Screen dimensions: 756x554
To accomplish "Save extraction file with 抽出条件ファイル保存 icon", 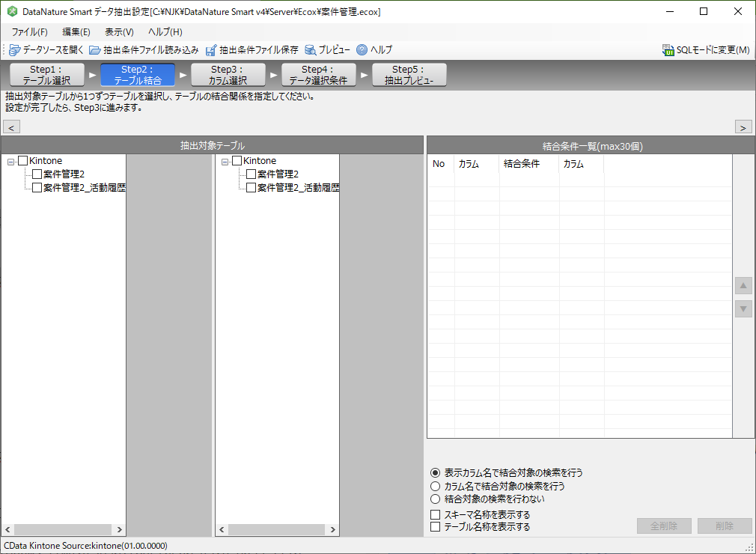I will tap(211, 49).
